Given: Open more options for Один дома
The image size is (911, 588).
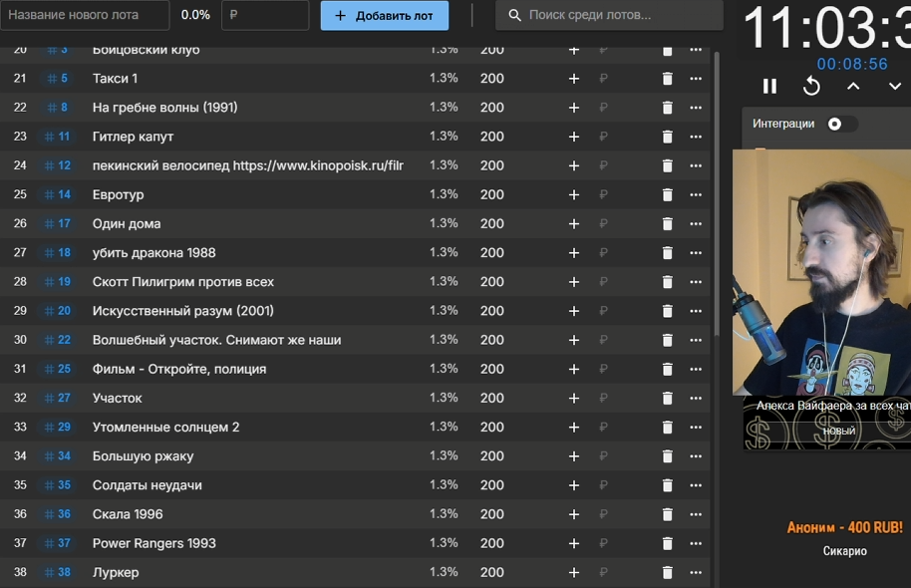Looking at the screenshot, I should pyautogui.click(x=696, y=223).
